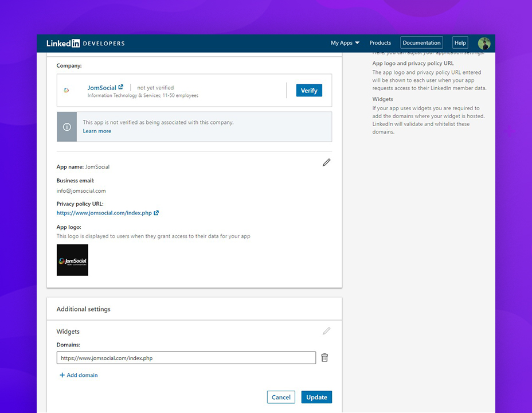Click 'App logo and privacy policy URL' heading

pos(413,63)
